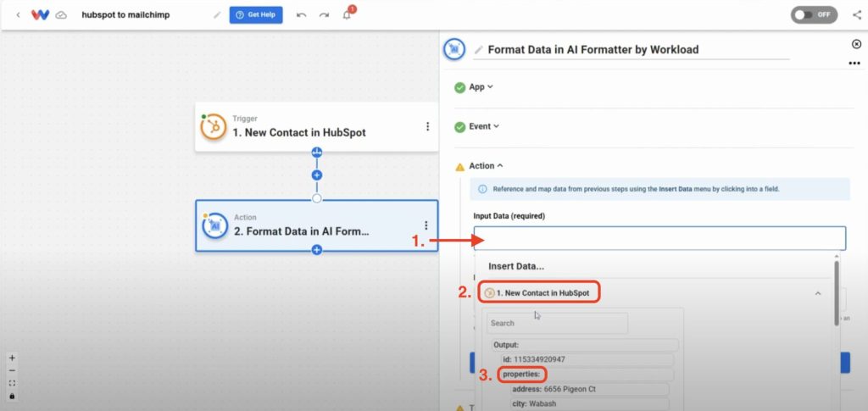Viewport: 868px width, 411px height.
Task: Collapse the HubSpot data list with the chevron
Action: [x=818, y=293]
